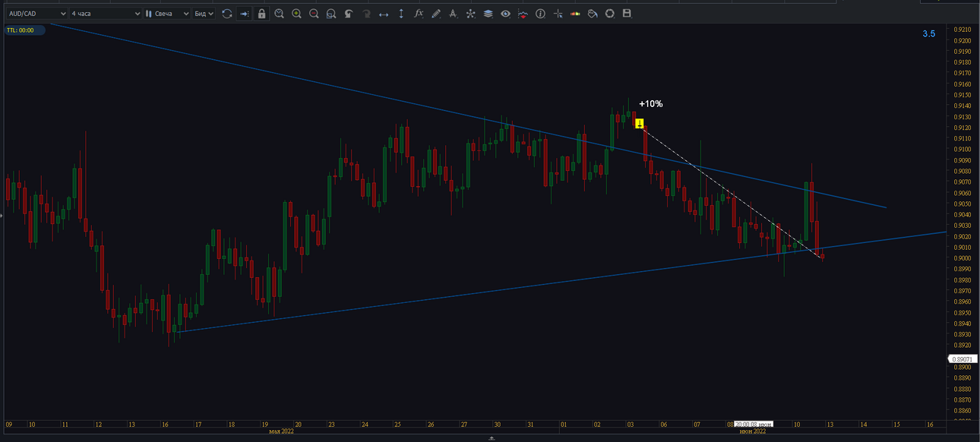Image resolution: width=980 pixels, height=442 pixels.
Task: Open the paint bucket color theme icon
Action: click(x=593, y=14)
